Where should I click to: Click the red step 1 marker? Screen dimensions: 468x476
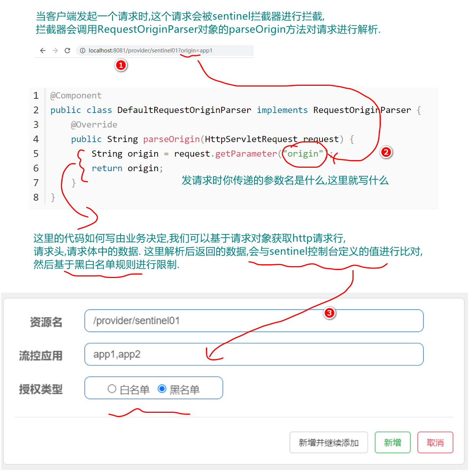point(121,65)
